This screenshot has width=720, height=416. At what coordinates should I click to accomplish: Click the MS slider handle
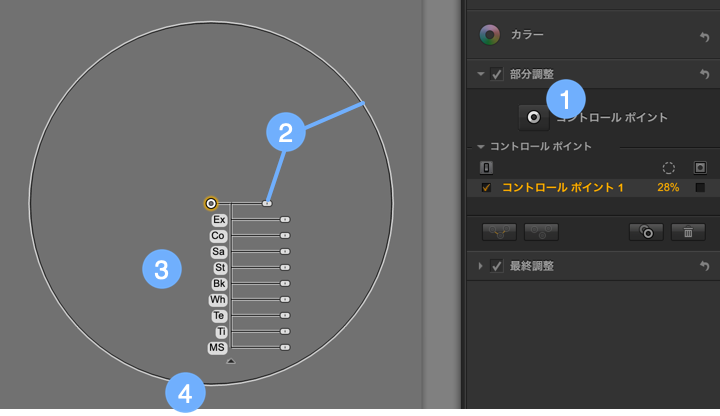click(x=285, y=348)
